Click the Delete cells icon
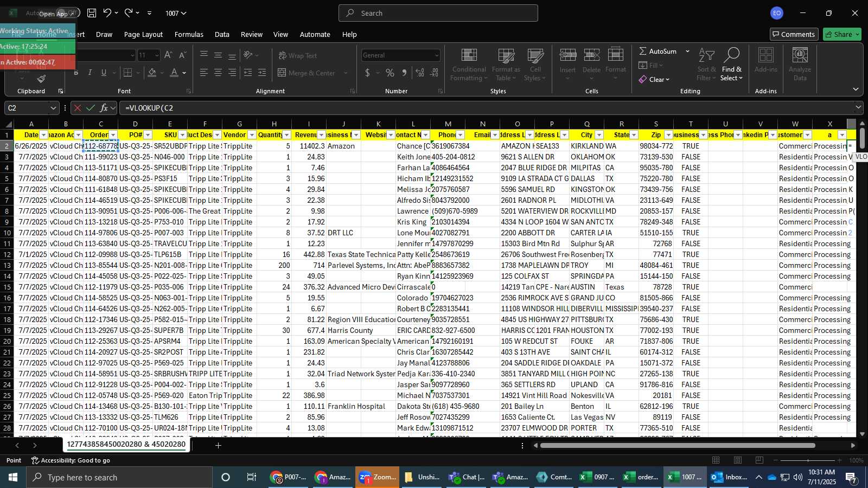This screenshot has width=868, height=488. click(591, 65)
